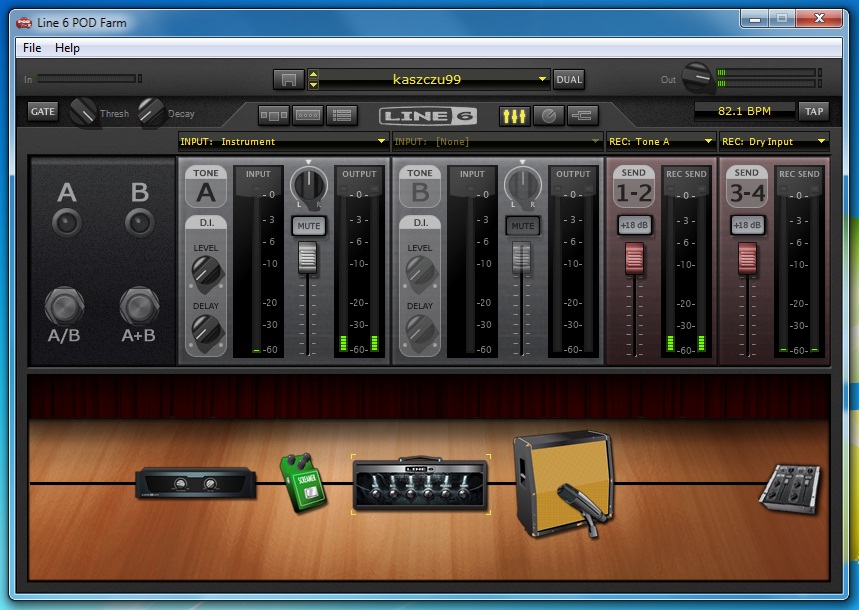Click the TAP tempo button
The width and height of the screenshot is (859, 610).
pos(814,111)
